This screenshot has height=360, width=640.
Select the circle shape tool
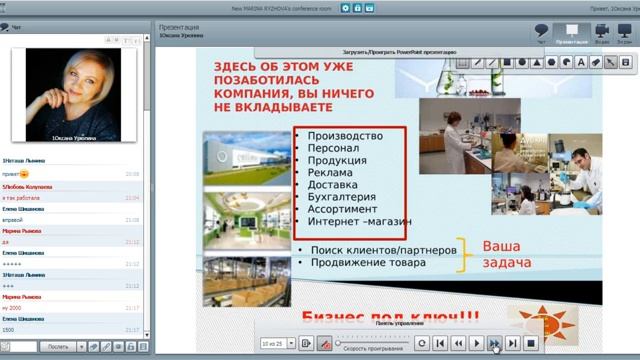(x=522, y=62)
